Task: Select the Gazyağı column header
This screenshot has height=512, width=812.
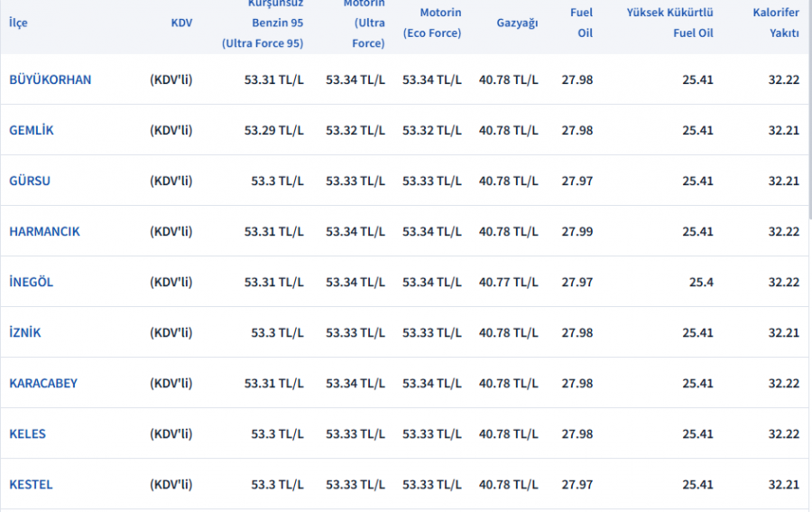Action: coord(517,23)
